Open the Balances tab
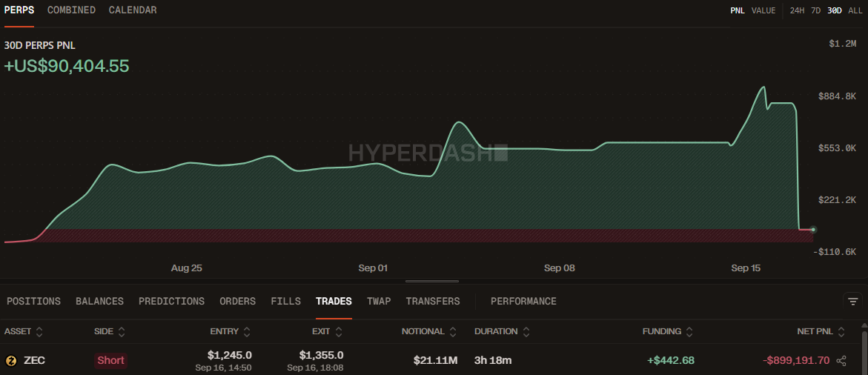The height and width of the screenshot is (375, 868). click(x=99, y=302)
